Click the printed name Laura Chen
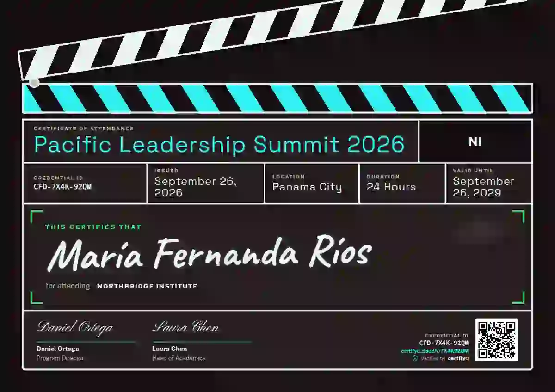The image size is (555, 392). click(170, 349)
